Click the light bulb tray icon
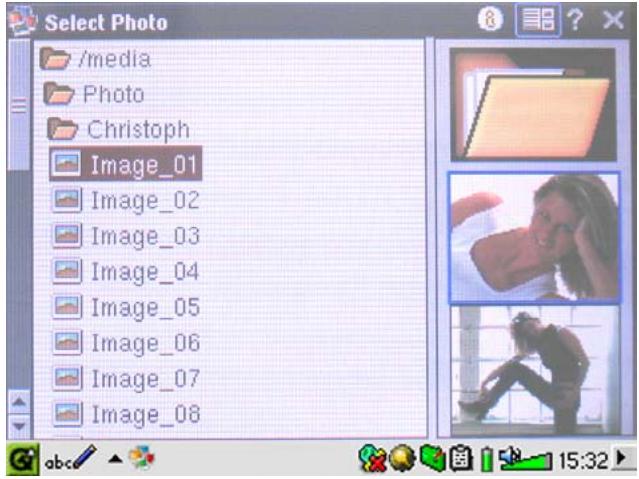The height and width of the screenshot is (479, 639). 402,458
